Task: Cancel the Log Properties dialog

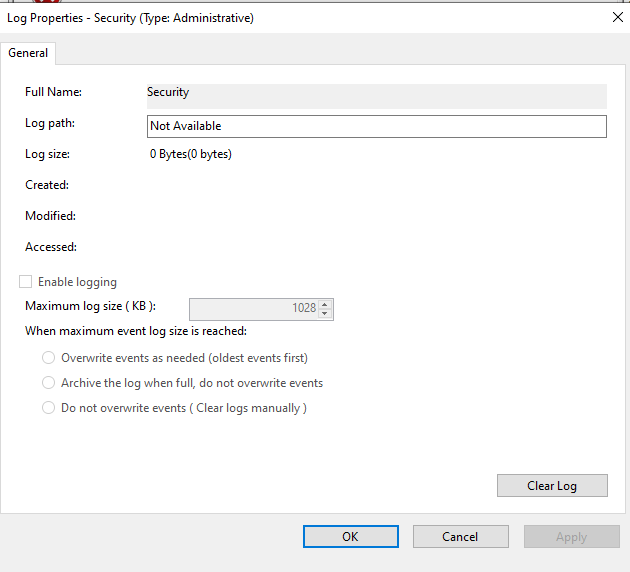Action: pos(460,537)
